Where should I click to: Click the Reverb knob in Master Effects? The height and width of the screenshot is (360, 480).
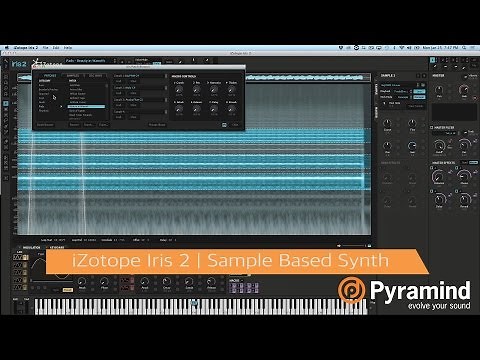pos(464,200)
